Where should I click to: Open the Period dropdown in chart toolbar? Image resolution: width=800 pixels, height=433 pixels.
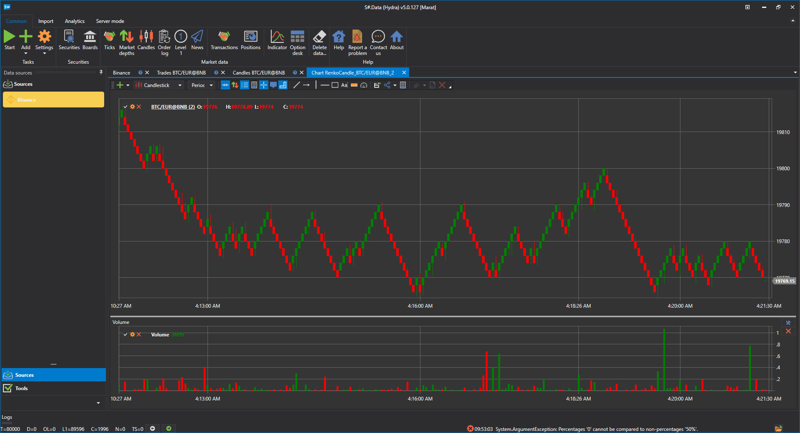(202, 85)
